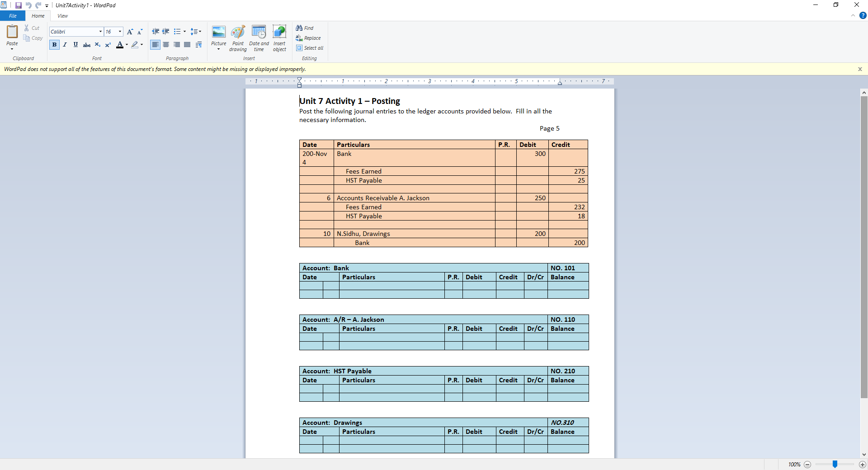Open the font family dropdown
This screenshot has height=470, width=868.
click(x=100, y=32)
